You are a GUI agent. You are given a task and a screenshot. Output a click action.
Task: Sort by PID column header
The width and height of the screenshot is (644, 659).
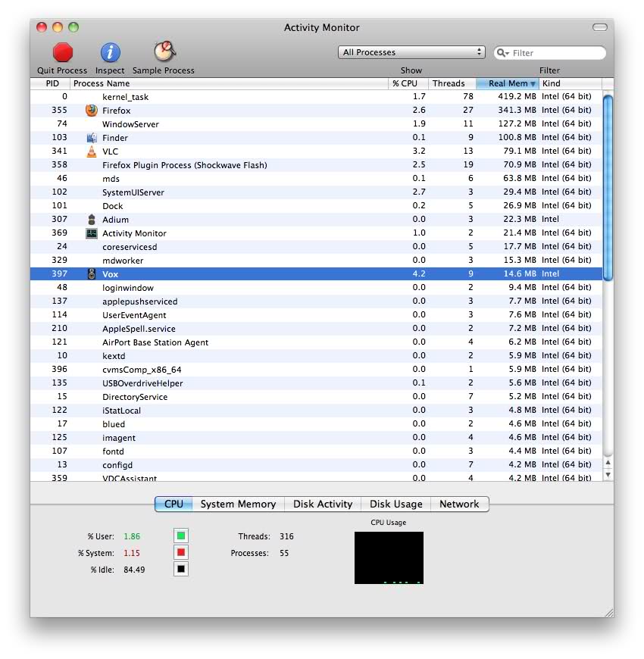point(50,83)
